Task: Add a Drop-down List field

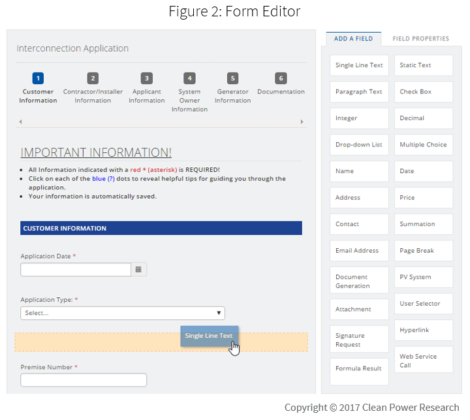Action: coord(359,145)
